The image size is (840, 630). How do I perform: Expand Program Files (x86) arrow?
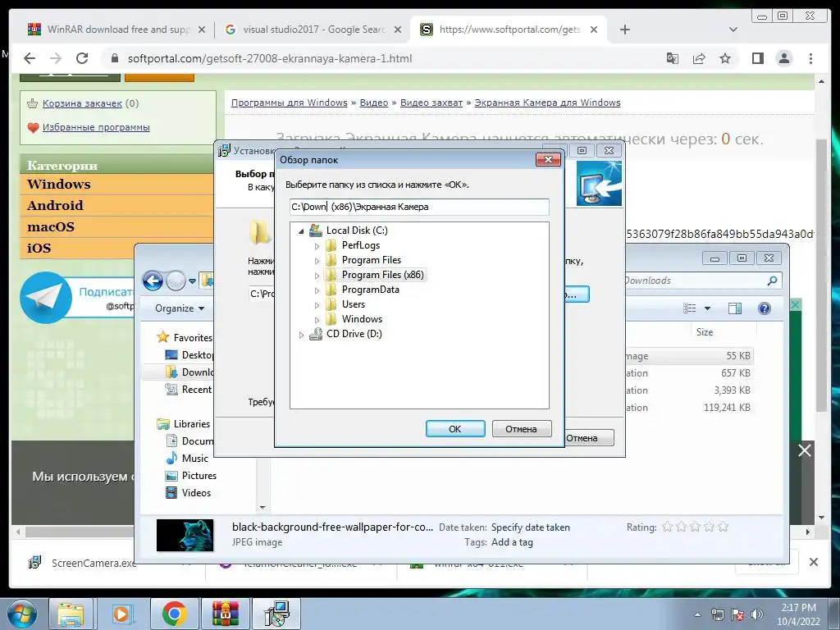pyautogui.click(x=317, y=276)
